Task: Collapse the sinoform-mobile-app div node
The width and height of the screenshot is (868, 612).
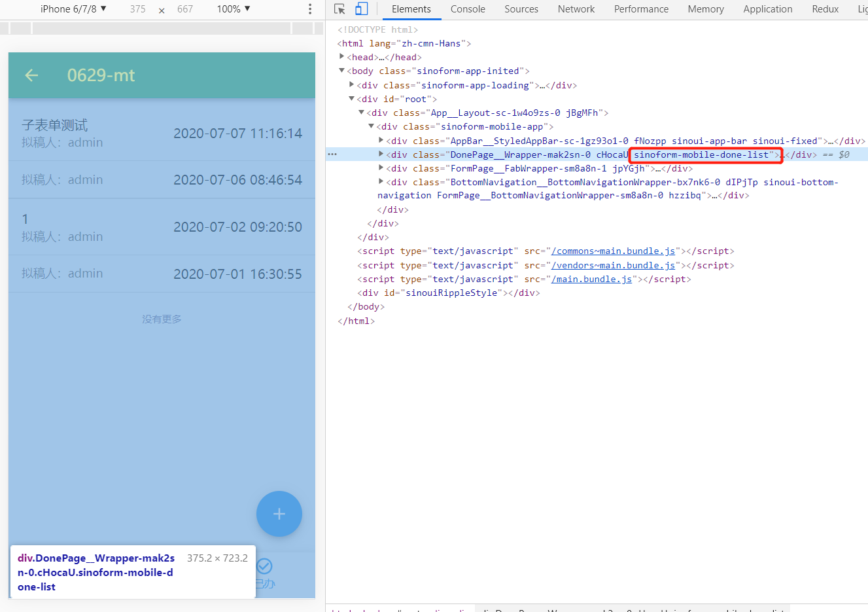Action: click(372, 126)
